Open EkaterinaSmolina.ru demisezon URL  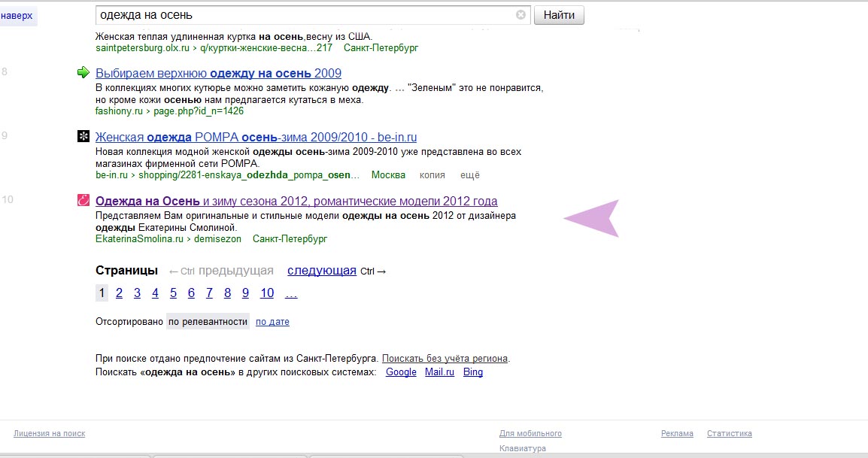pyautogui.click(x=168, y=238)
